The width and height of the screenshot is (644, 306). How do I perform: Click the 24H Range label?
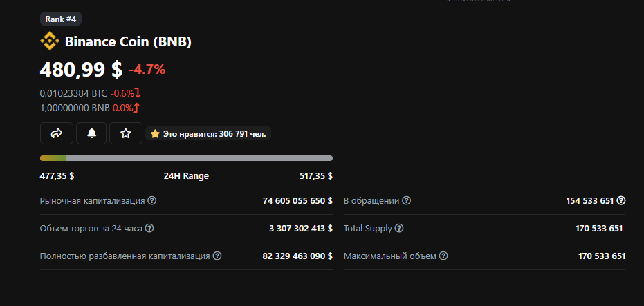click(186, 176)
